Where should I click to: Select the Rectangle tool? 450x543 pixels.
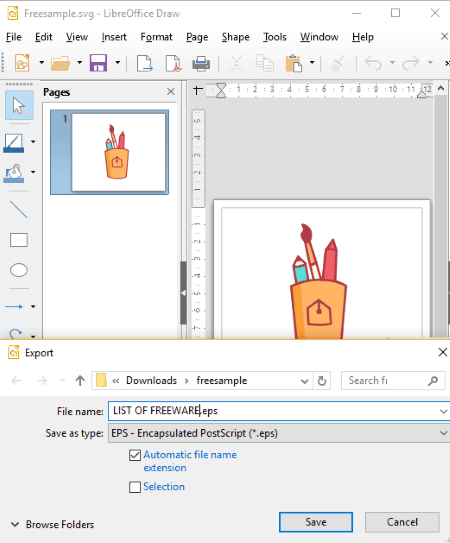tap(19, 240)
